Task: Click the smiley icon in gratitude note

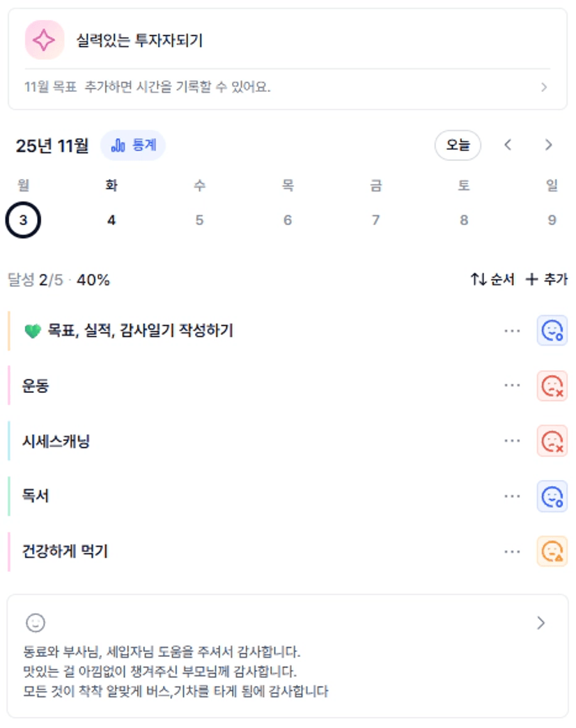Action: click(35, 622)
